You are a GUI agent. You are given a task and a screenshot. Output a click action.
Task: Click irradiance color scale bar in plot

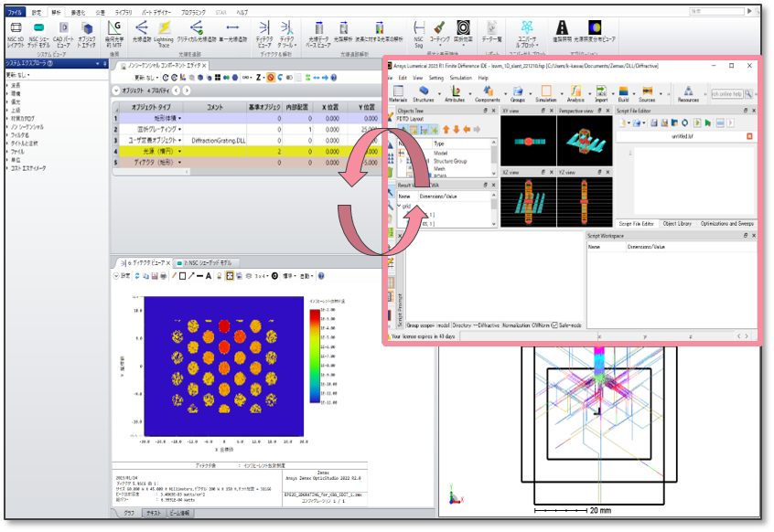(x=315, y=356)
